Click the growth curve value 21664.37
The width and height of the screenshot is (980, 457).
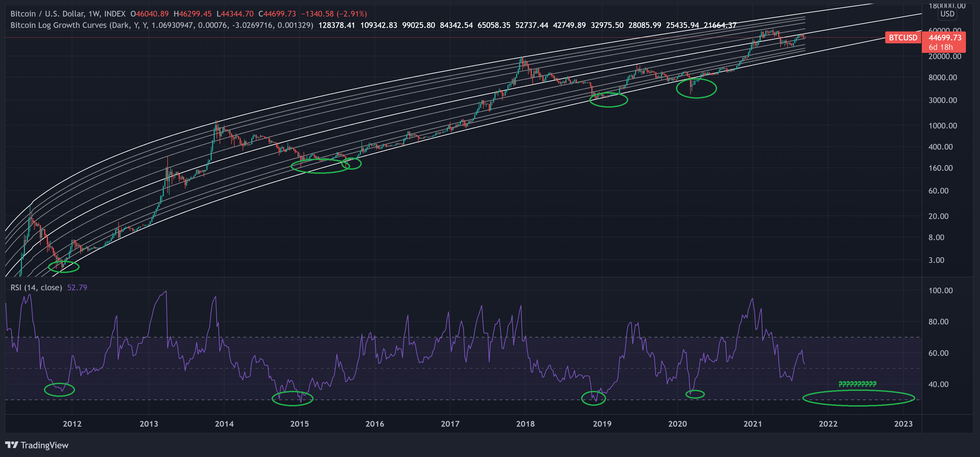(x=720, y=25)
